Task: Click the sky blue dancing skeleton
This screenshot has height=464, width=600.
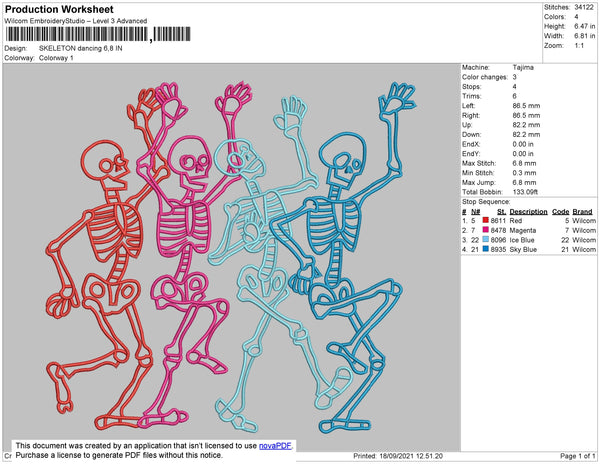Action: [344, 256]
